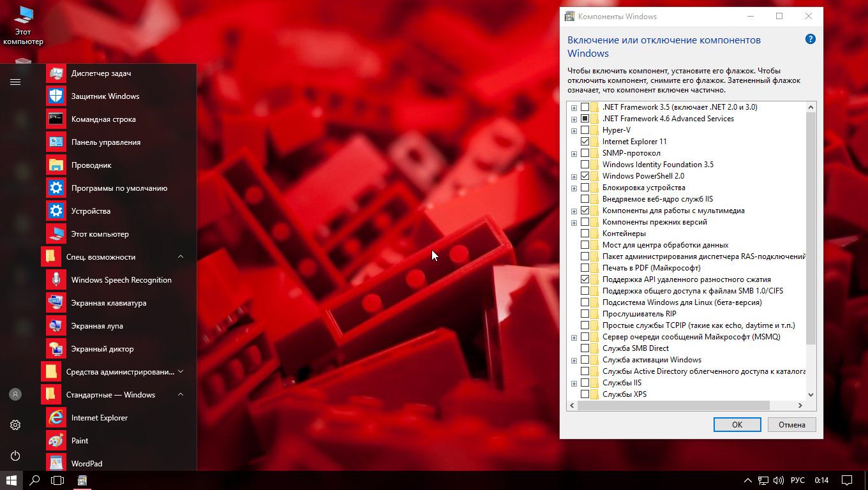Image resolution: width=868 pixels, height=490 pixels.
Task: Select 'Windows Identity Foundation 3.5' row text
Action: pos(658,165)
